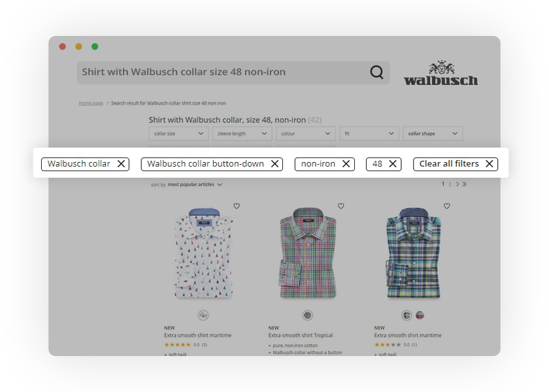
Task: Open the white sailboat print shirt image
Action: point(204,253)
